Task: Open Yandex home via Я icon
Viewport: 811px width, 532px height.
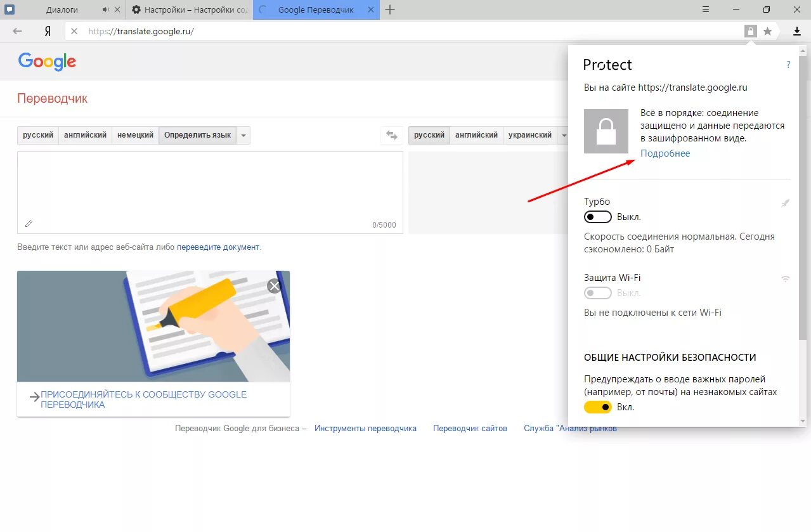Action: (x=48, y=31)
